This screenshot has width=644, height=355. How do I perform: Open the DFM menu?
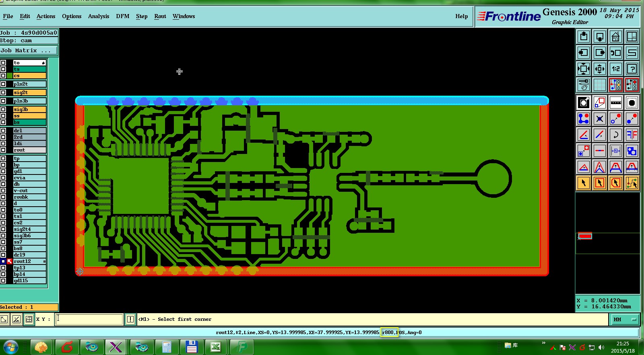(123, 16)
